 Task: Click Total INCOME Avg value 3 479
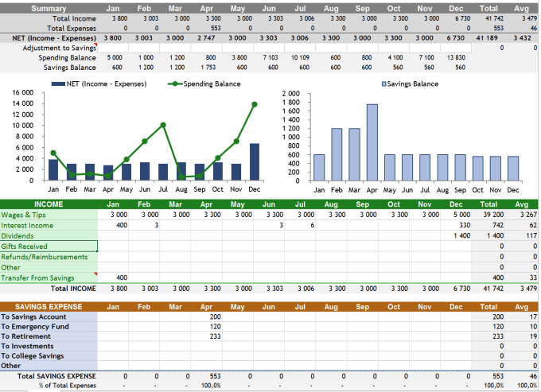coord(528,288)
